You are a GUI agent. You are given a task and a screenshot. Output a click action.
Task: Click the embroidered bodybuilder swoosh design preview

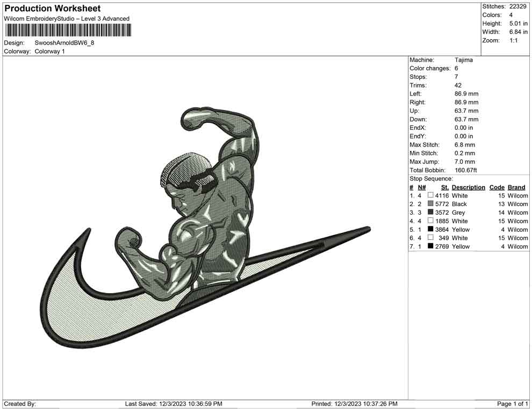205,228
